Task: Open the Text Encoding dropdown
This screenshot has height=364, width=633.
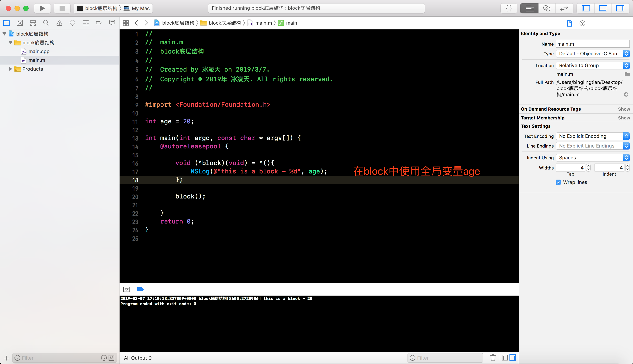Action: pos(593,136)
